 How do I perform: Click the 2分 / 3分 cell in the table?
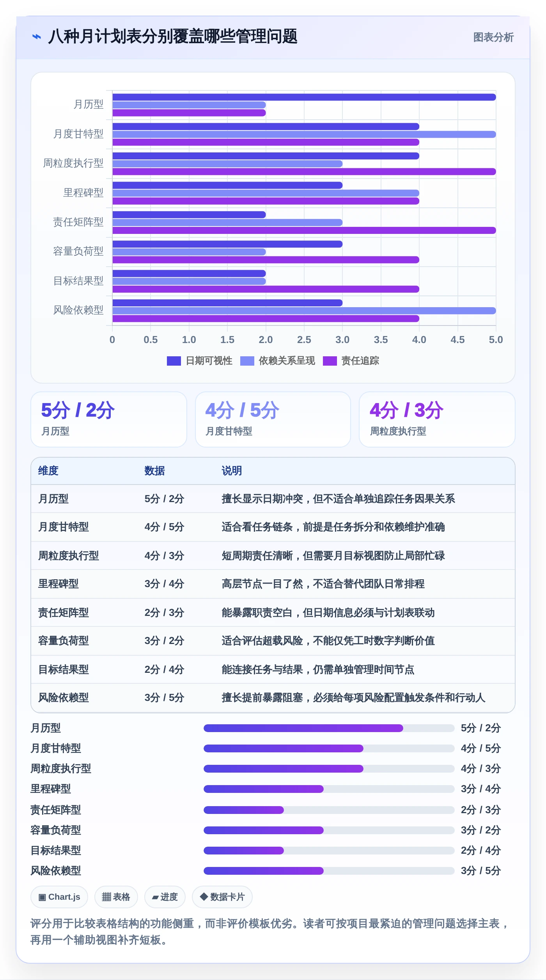(x=164, y=612)
